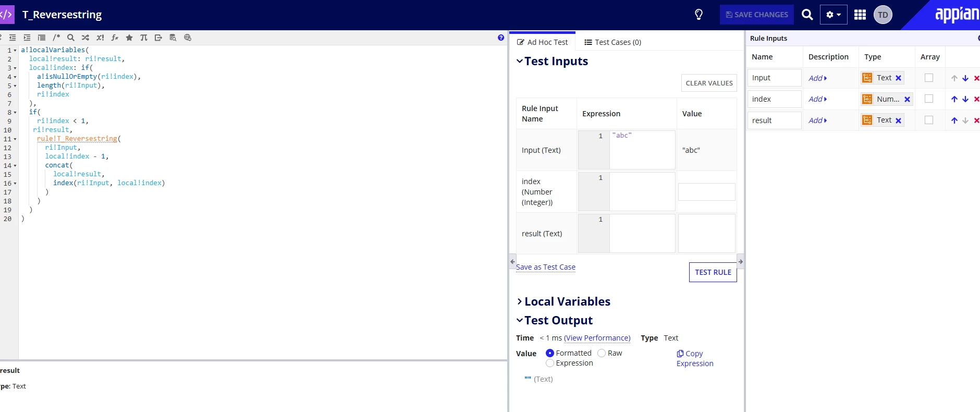Add description for Input rule input
Viewport: 980px width, 412px height.
click(x=817, y=78)
